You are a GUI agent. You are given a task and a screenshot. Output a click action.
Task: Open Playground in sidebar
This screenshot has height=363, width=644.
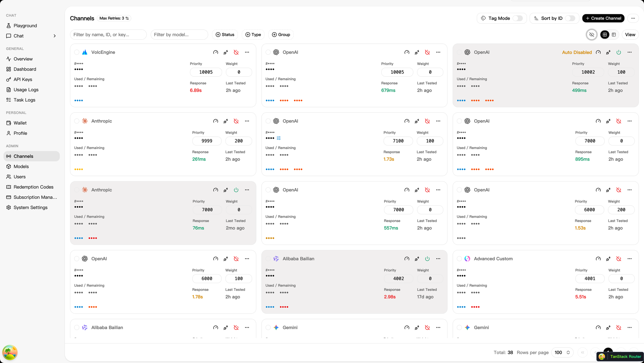click(32, 26)
